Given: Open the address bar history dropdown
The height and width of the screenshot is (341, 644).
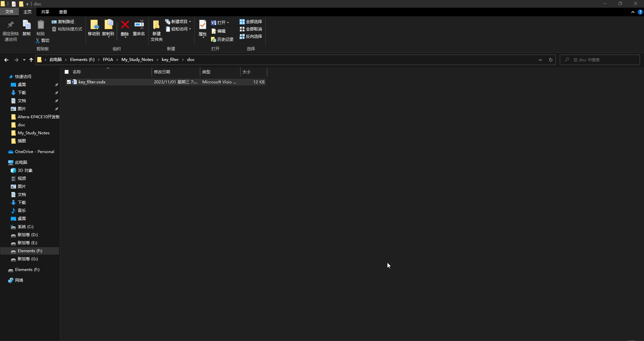Looking at the screenshot, I should 540,60.
